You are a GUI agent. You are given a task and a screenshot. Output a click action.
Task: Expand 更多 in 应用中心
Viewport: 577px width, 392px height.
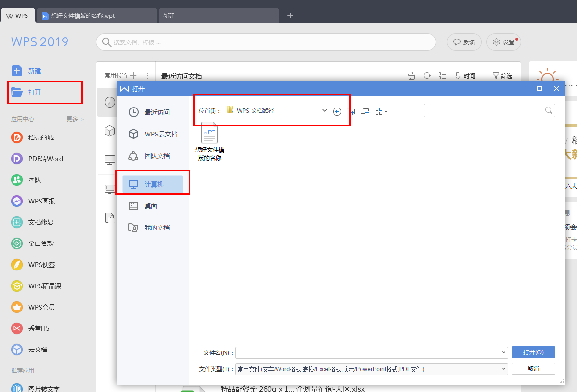[75, 119]
